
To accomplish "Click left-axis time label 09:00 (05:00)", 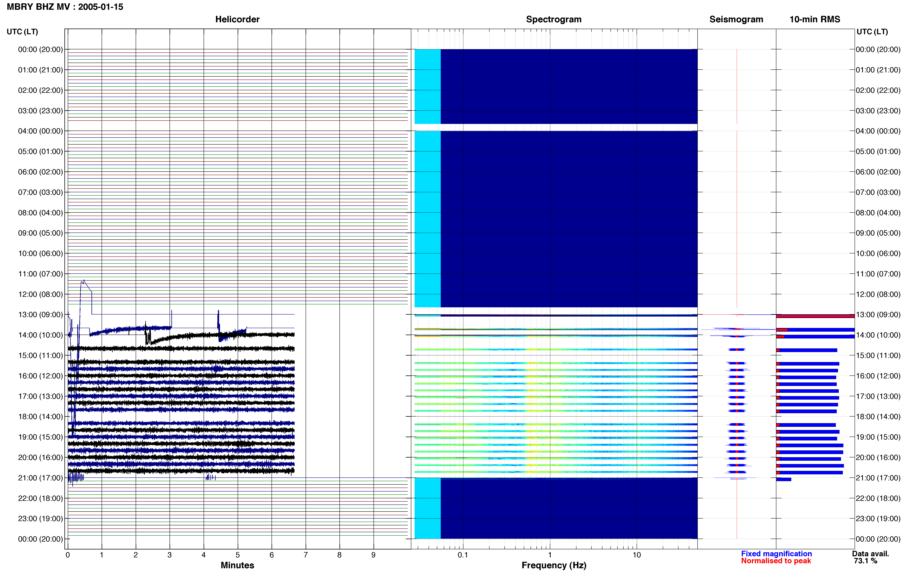I will 41,233.
